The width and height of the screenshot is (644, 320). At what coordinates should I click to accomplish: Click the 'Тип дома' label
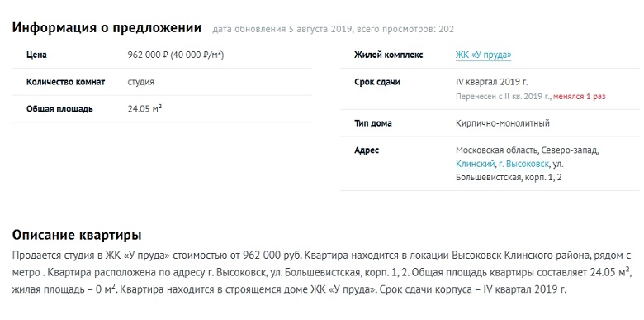[x=373, y=123]
